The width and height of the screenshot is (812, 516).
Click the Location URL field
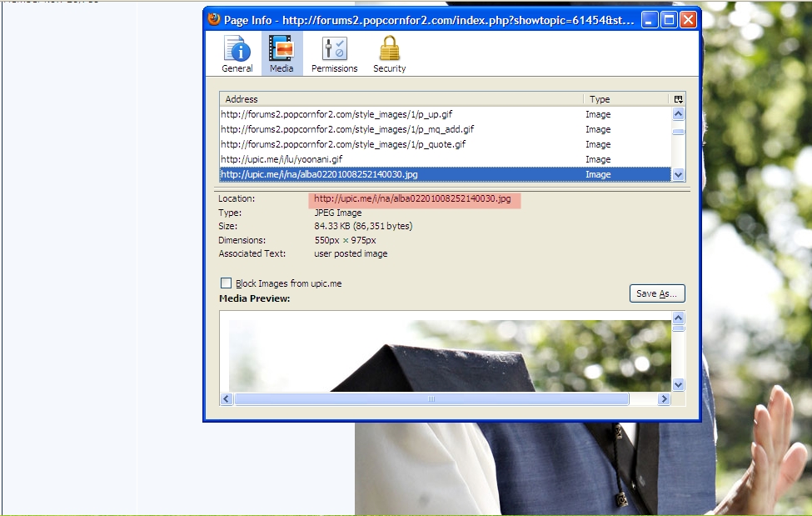tap(414, 199)
